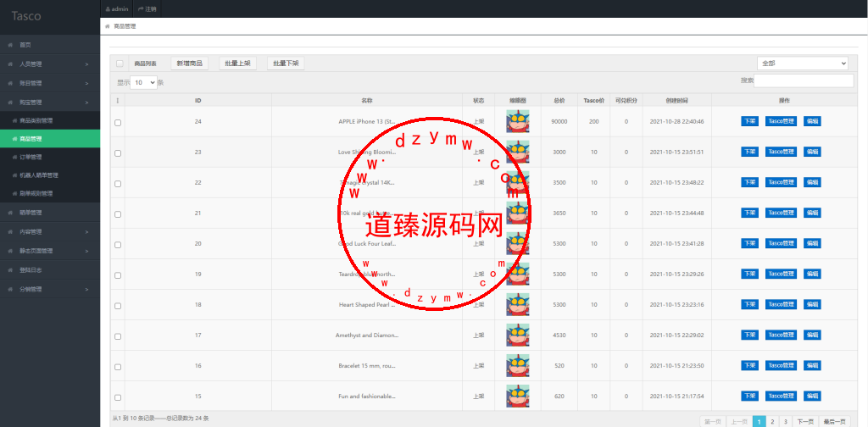Click the Tasco logo in the sidebar
This screenshot has height=427, width=868.
(26, 16)
